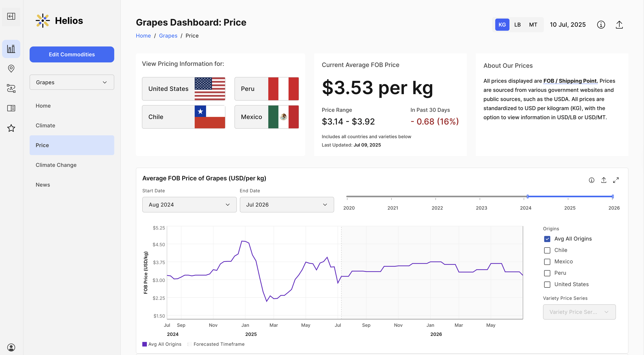The image size is (644, 355).
Task: Collapse the sidebar panel icon
Action: (x=11, y=16)
